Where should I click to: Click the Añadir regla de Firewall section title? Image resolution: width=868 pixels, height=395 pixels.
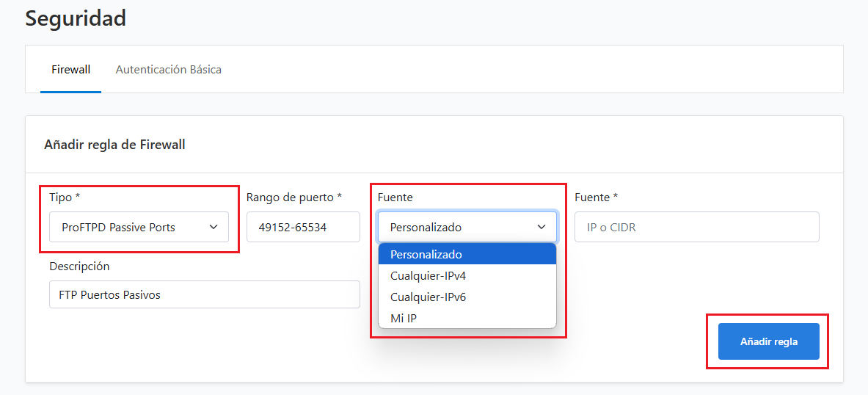pos(114,145)
